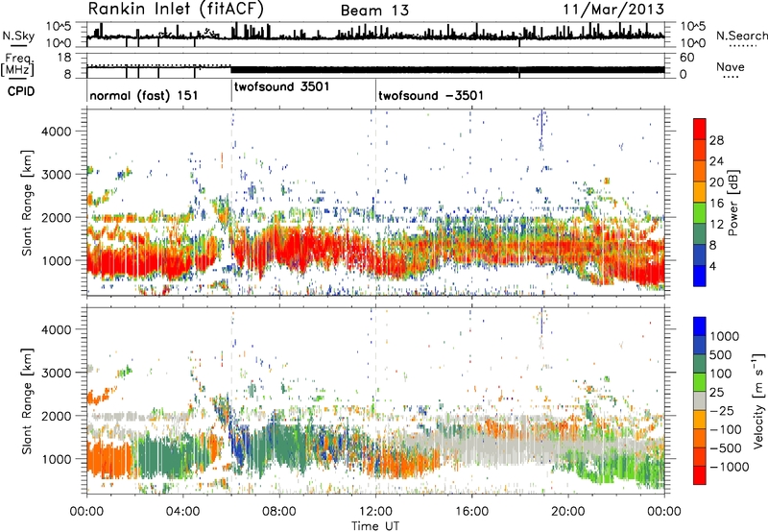The height and width of the screenshot is (532, 768).
Task: Click the 'Beam 13' heading
Action: click(x=374, y=11)
